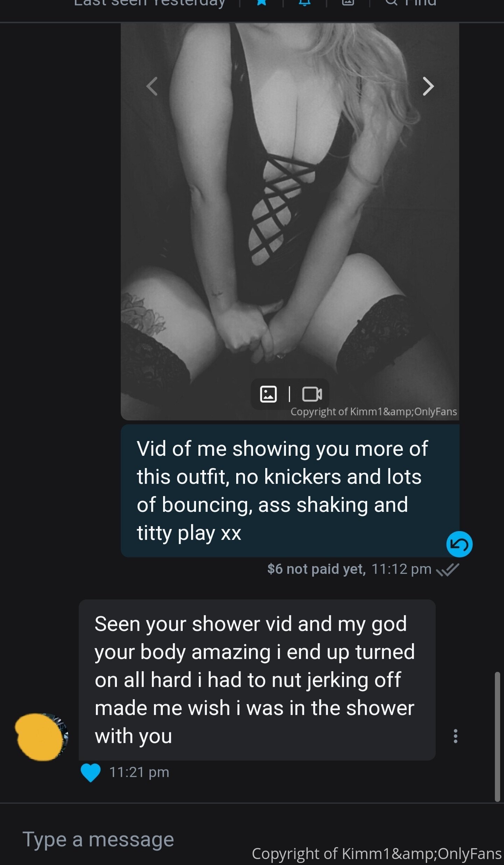Viewport: 504px width, 865px height.
Task: Open three-dot options for received message
Action: click(455, 736)
